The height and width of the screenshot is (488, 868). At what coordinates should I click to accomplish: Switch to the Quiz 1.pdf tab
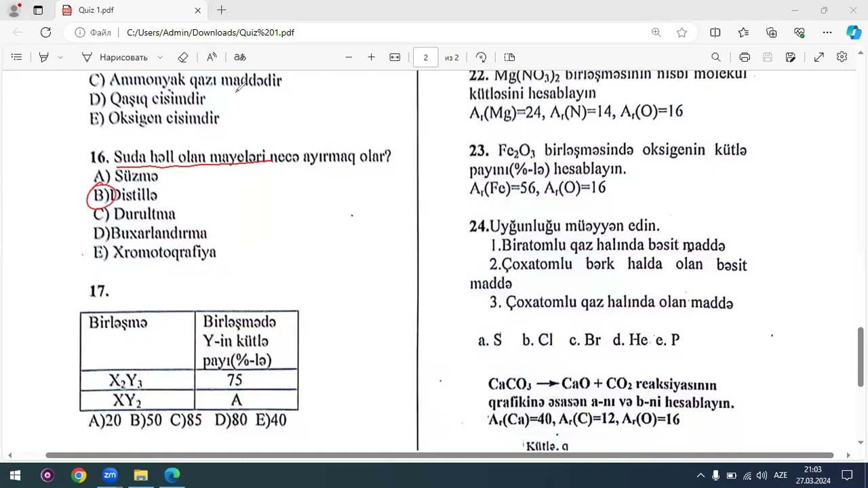pos(131,10)
